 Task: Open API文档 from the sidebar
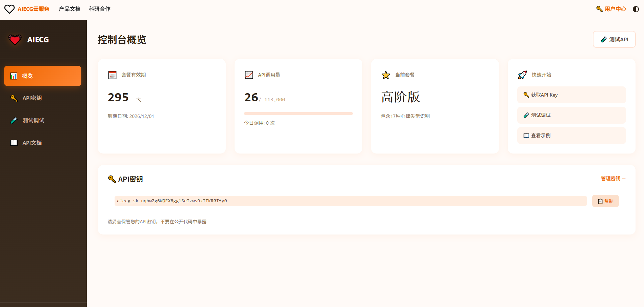32,143
